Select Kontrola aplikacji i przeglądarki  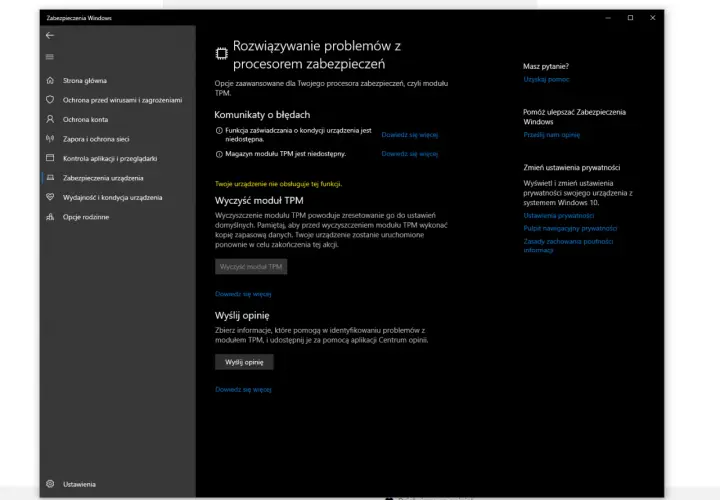tap(110, 158)
